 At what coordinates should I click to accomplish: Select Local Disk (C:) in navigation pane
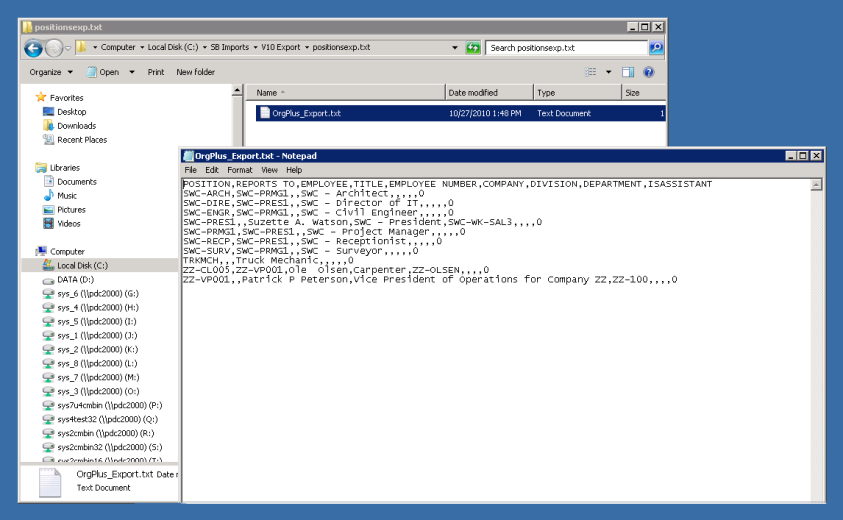(82, 266)
